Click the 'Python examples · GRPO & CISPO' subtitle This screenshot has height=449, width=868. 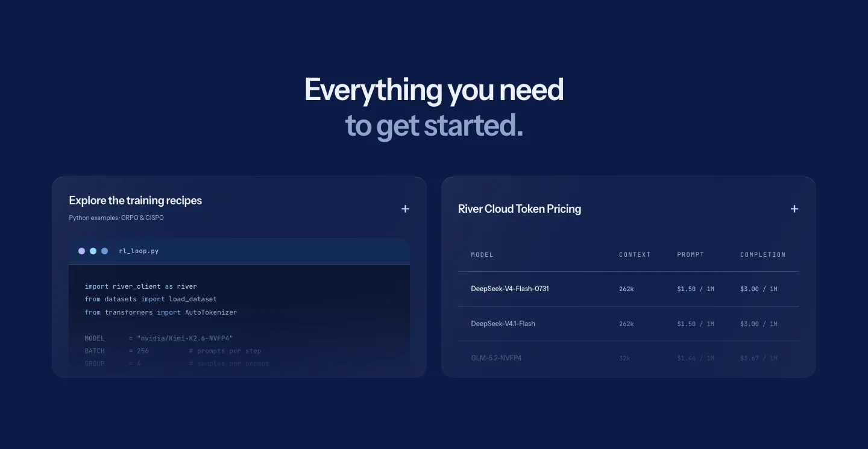[x=116, y=218]
